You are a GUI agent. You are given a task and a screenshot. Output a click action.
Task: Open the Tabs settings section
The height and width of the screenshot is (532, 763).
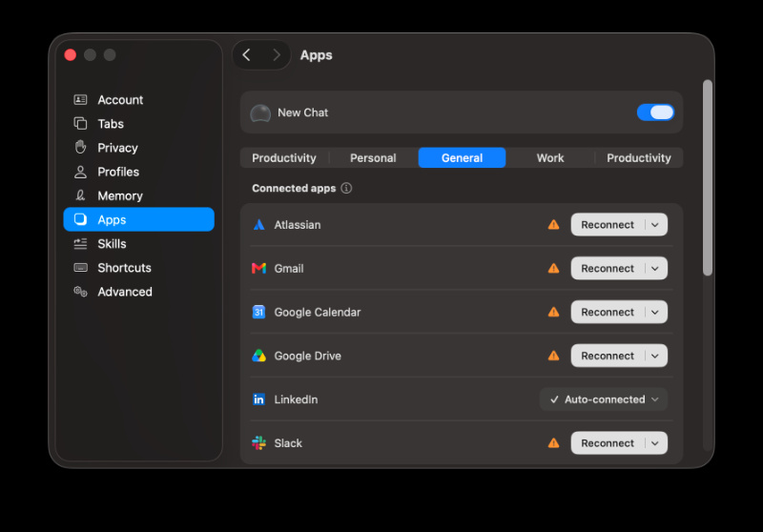pos(138,124)
